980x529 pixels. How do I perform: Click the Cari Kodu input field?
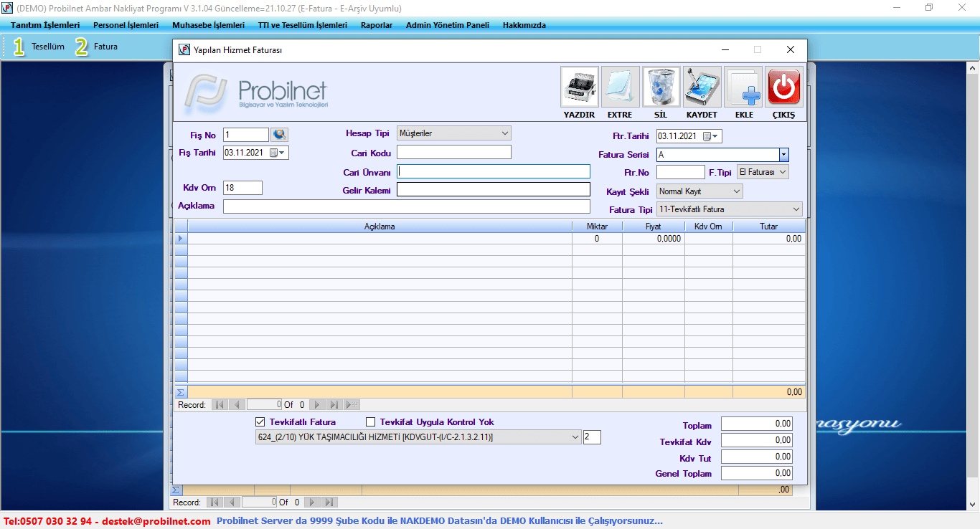453,152
